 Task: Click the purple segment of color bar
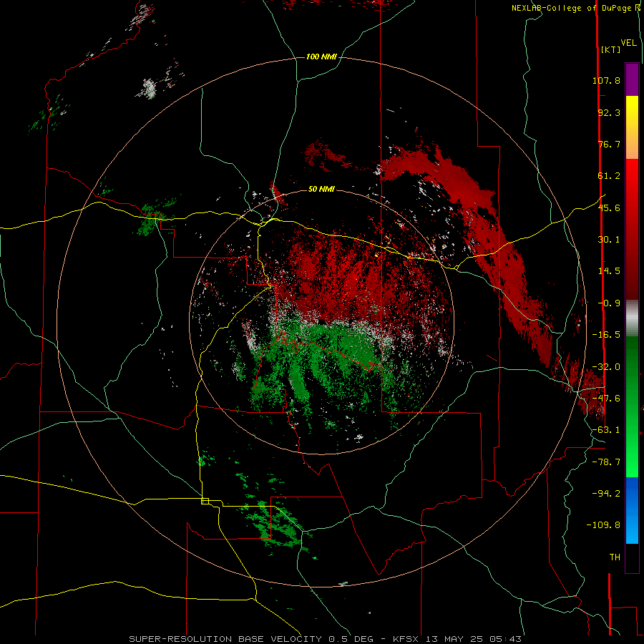point(632,80)
